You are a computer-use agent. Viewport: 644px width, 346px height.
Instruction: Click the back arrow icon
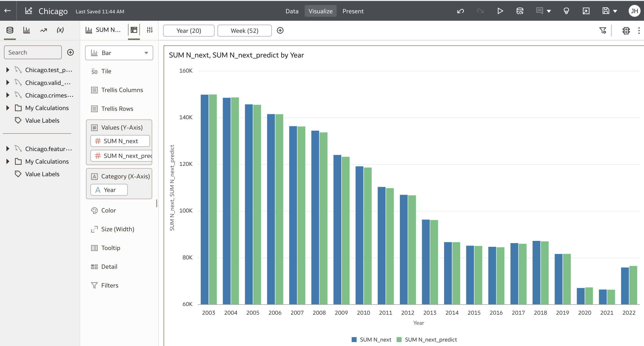(x=7, y=11)
